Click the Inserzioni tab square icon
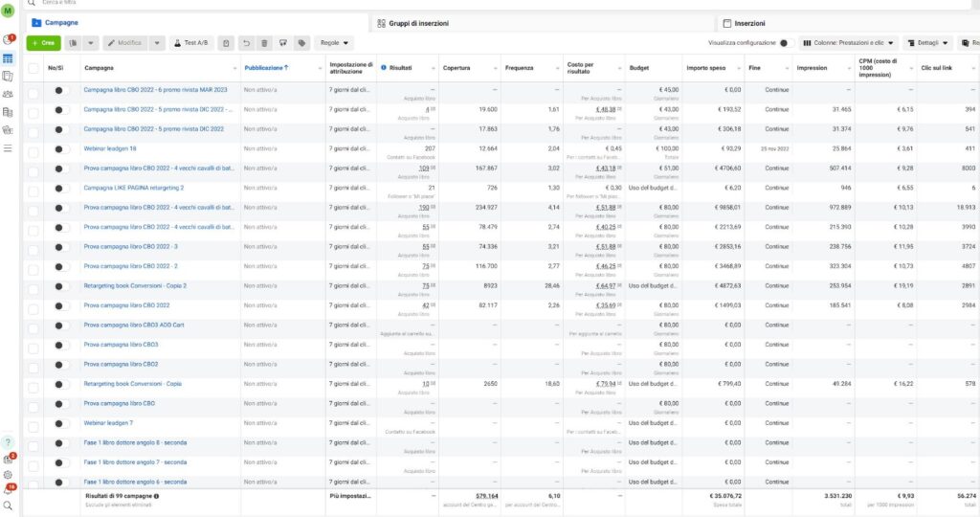This screenshot has height=517, width=980. pyautogui.click(x=727, y=23)
